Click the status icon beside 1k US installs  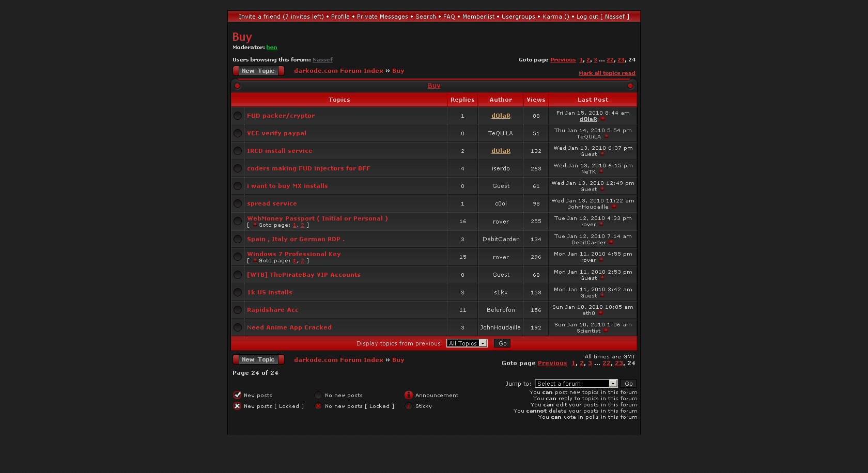pos(238,292)
